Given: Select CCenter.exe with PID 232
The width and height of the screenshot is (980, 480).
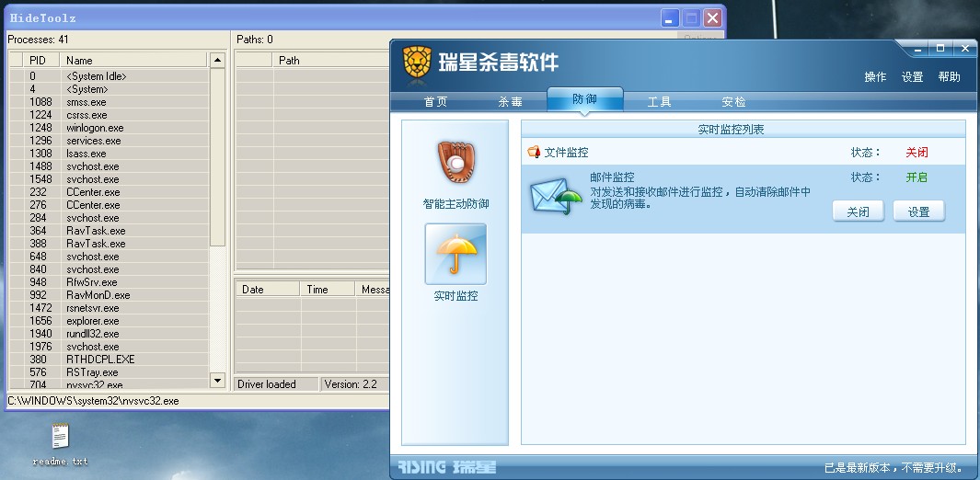Looking at the screenshot, I should [x=109, y=191].
